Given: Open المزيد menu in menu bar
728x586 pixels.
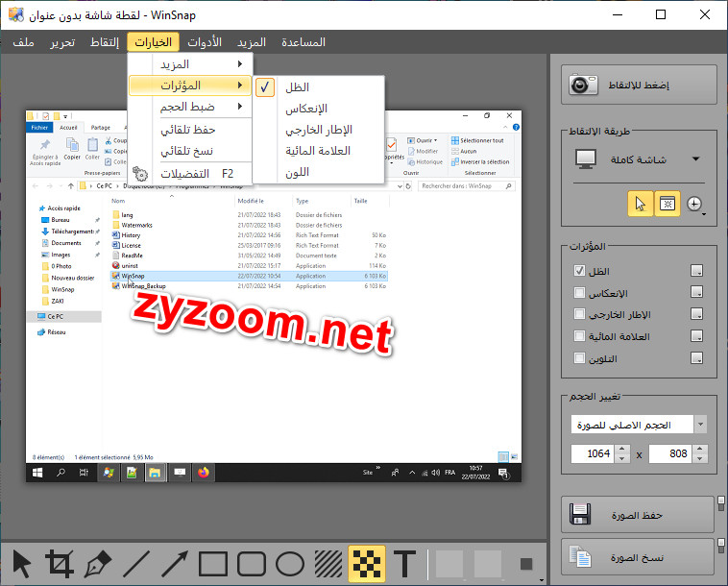Looking at the screenshot, I should [252, 42].
